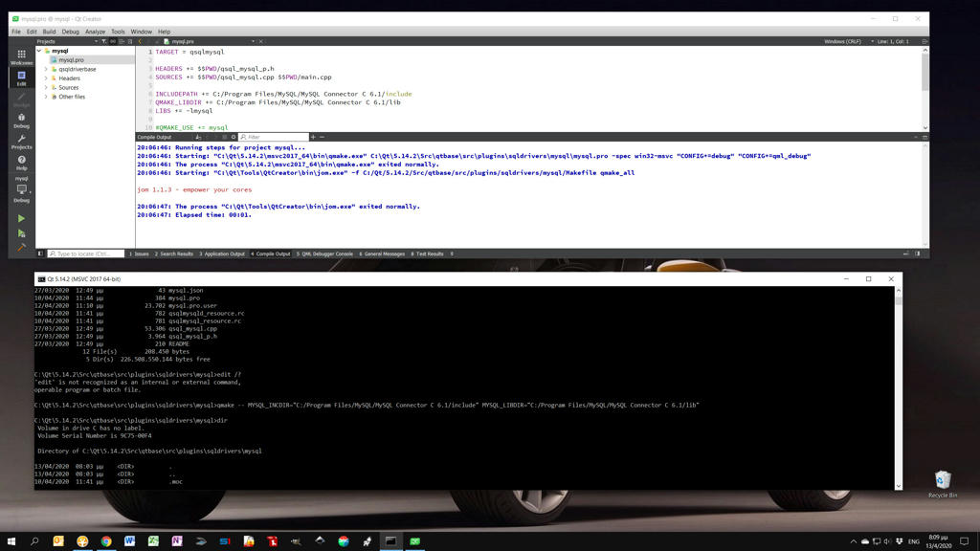
Task: Run the project with green arrow
Action: click(21, 219)
